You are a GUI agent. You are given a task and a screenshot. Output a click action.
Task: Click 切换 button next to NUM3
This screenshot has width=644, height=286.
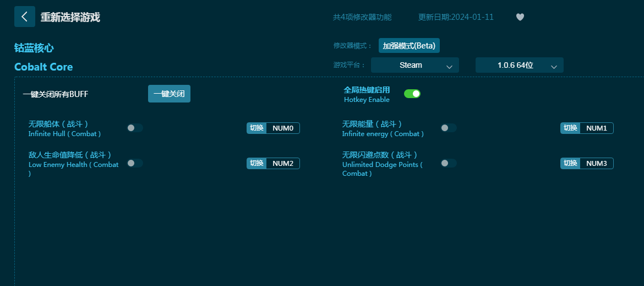[x=570, y=164]
